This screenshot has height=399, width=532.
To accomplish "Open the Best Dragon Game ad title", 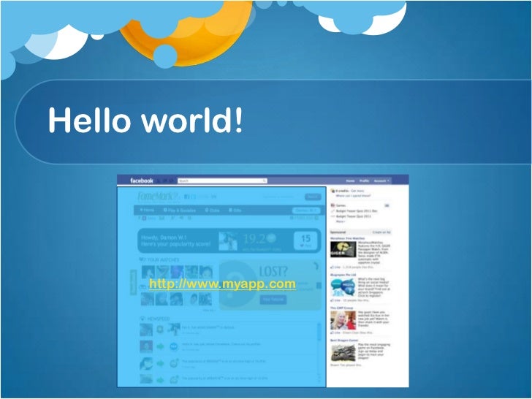I will 344,341.
